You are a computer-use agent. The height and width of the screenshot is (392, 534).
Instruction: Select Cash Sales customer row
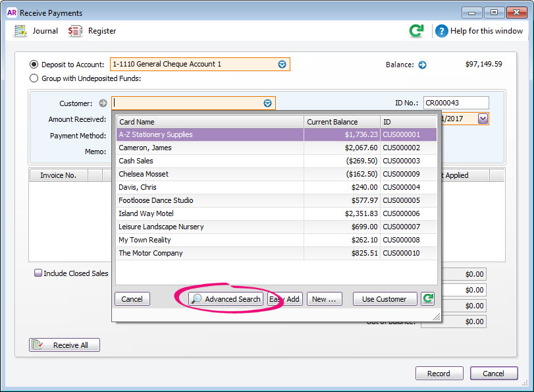click(x=276, y=161)
